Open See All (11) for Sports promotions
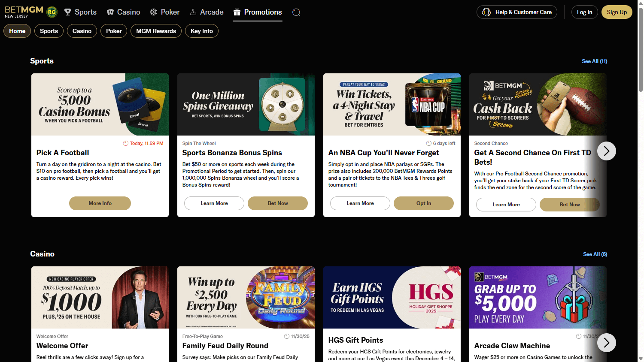Viewport: 644px width, 362px height. (x=594, y=61)
